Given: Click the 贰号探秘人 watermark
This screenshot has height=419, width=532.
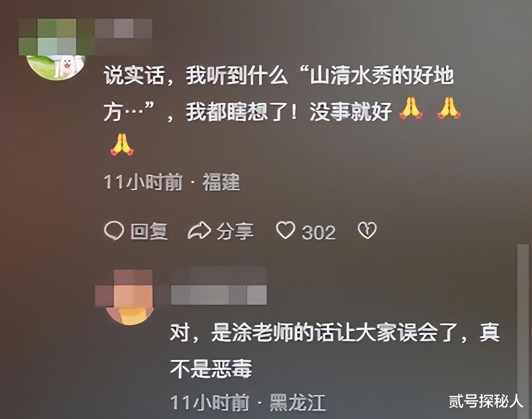Looking at the screenshot, I should coord(486,402).
